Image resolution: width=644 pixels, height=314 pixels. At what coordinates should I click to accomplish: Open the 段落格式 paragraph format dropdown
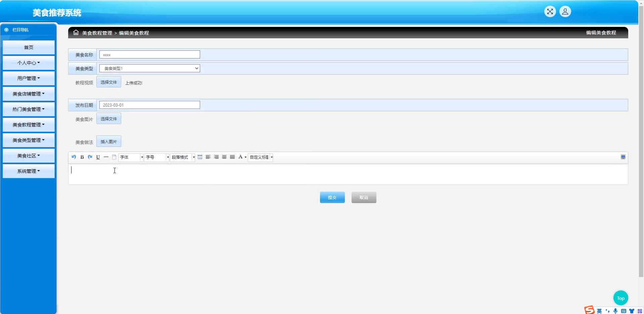pyautogui.click(x=183, y=157)
